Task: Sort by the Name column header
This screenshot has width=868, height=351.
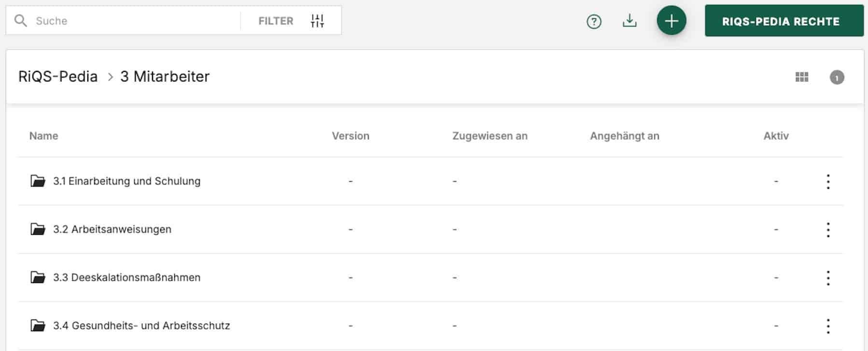Action: 43,136
